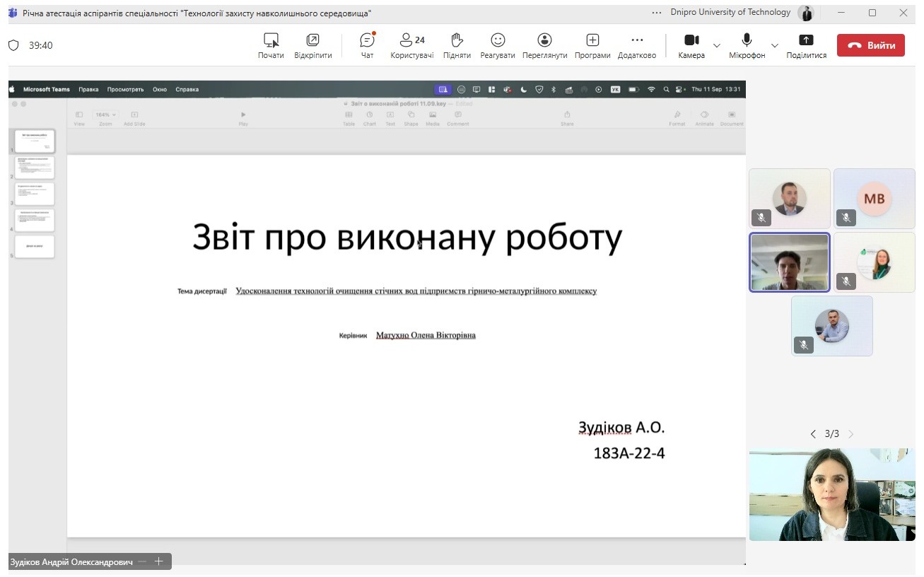Image resolution: width=924 pixels, height=577 pixels.
Task: Expand the microphone options dropdown arrow
Action: [x=775, y=45]
